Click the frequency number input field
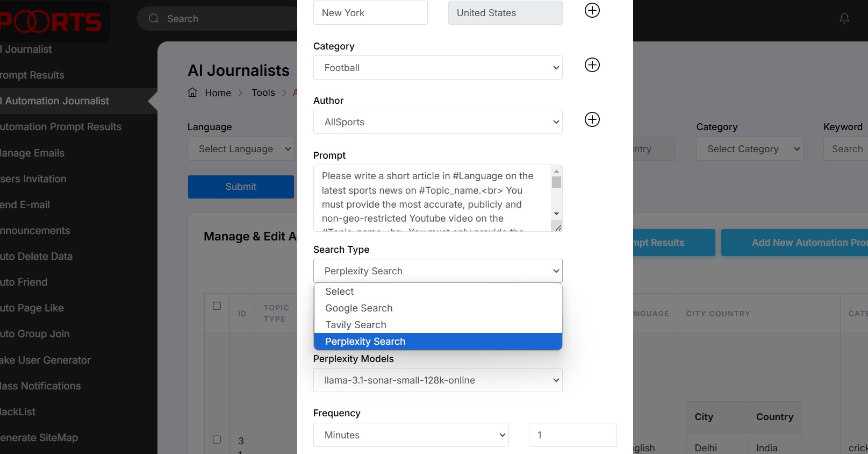Image resolution: width=868 pixels, height=454 pixels. click(x=572, y=435)
